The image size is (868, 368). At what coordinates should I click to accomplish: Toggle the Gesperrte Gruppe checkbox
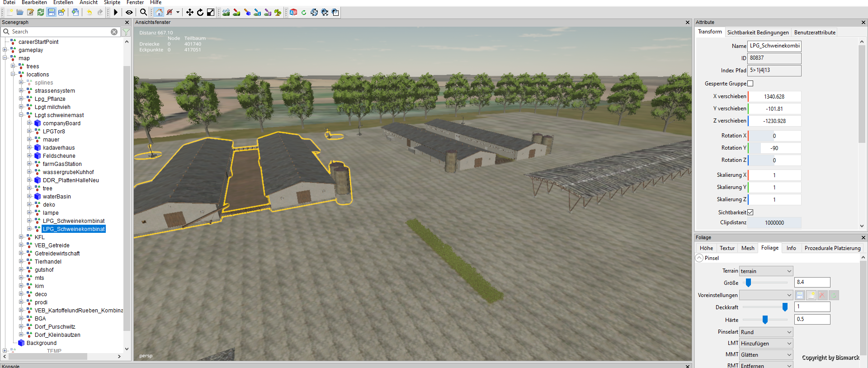[750, 84]
